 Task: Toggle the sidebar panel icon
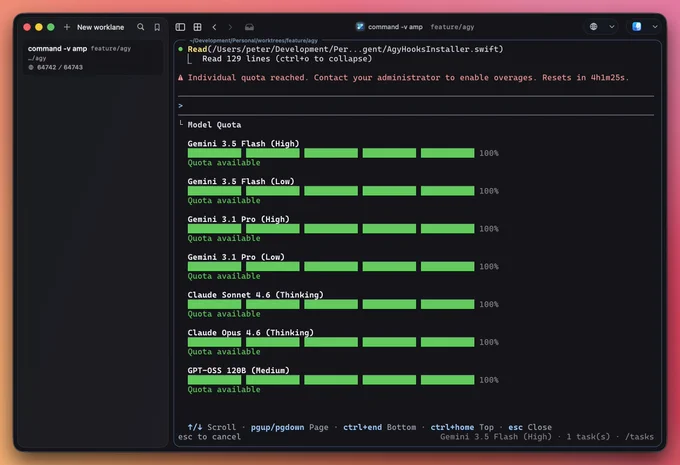point(180,27)
